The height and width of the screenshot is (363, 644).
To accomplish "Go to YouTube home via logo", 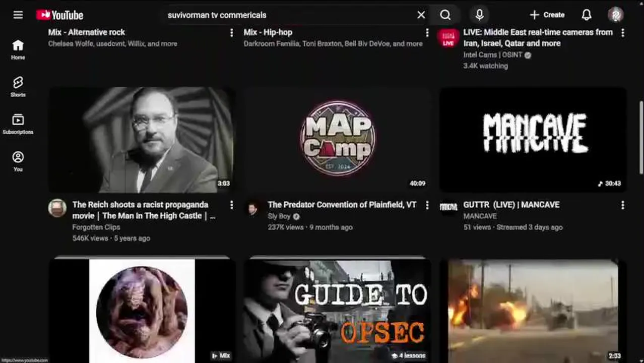I will tap(60, 15).
